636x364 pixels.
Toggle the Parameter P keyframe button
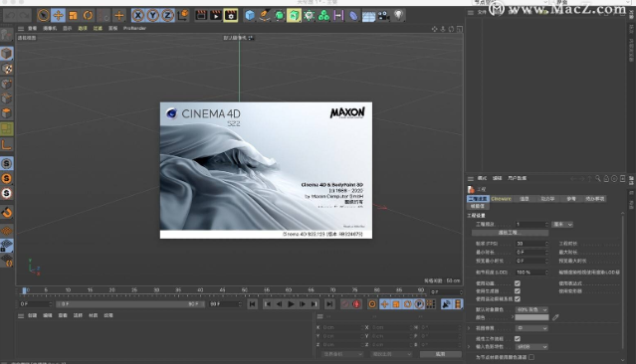pos(419,304)
